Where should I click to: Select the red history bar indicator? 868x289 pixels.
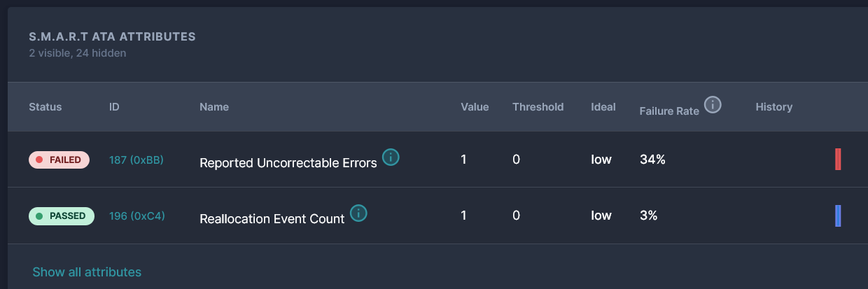pos(838,159)
